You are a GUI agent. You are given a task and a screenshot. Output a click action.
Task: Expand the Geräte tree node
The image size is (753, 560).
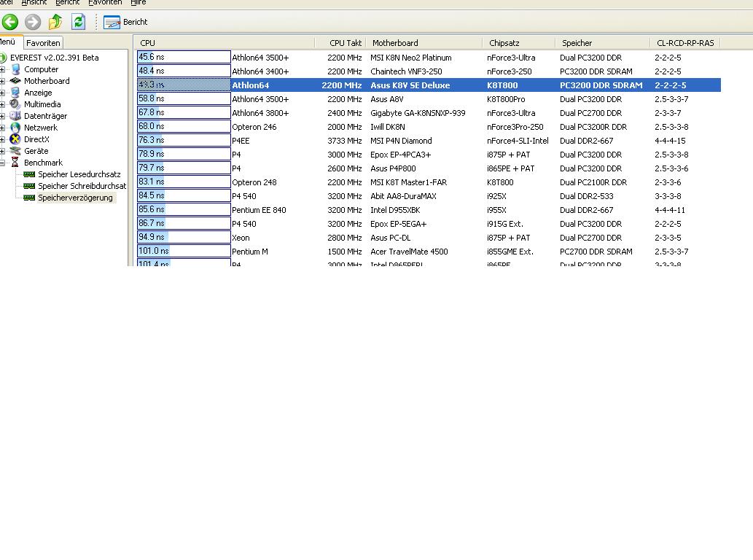coord(2,151)
